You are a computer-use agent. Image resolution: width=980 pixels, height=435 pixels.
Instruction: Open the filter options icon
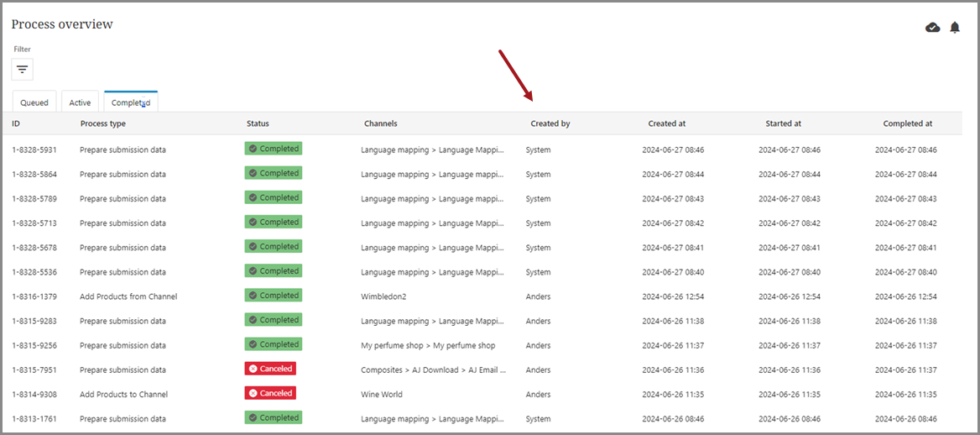click(22, 69)
